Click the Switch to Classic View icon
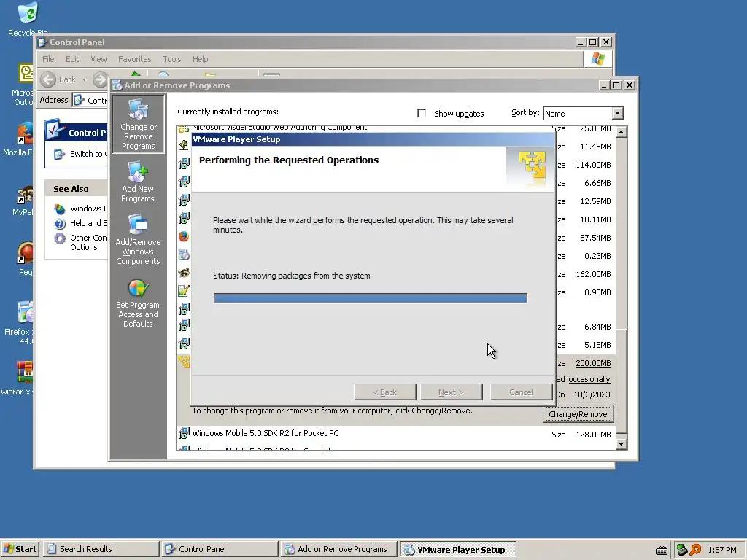Screen dimensions: 747x560 click(59, 155)
